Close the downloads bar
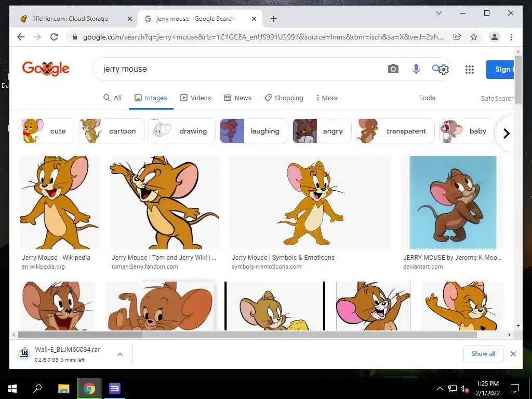The image size is (532, 399). [513, 354]
